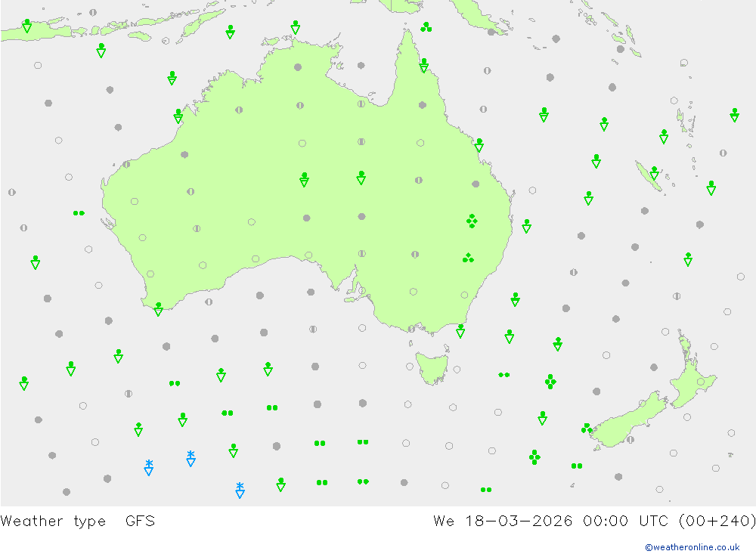
Task: Select the three-dot rain symbol north of Cape York
Action: click(426, 27)
